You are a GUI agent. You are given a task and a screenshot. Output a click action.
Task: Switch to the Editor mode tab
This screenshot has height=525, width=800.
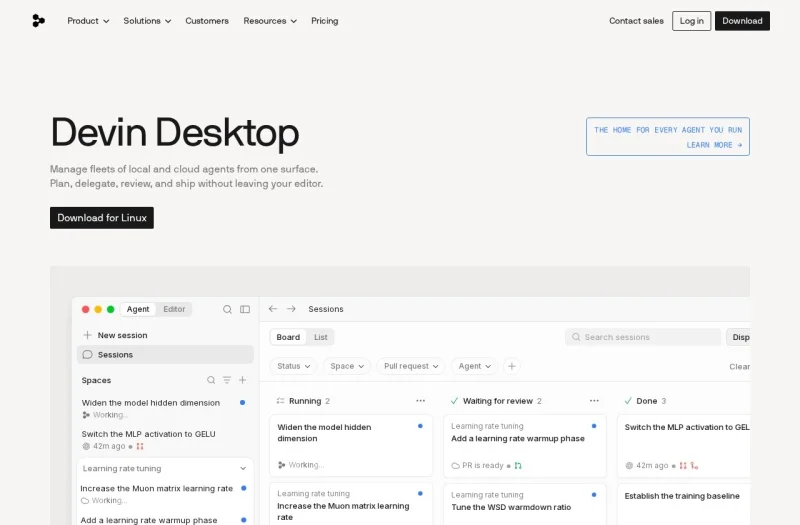coord(174,309)
